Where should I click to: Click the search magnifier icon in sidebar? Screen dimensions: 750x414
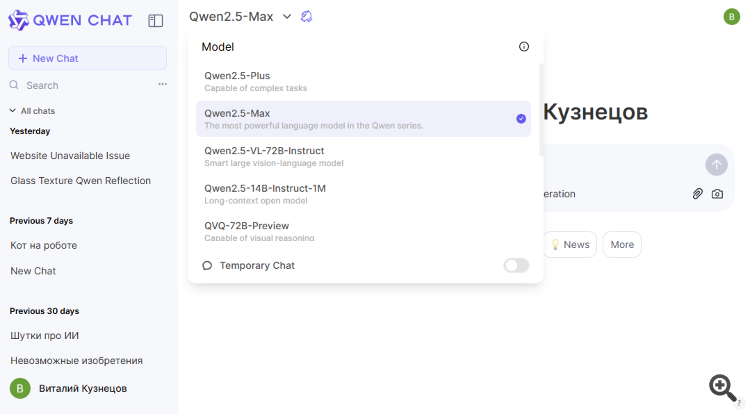point(14,85)
